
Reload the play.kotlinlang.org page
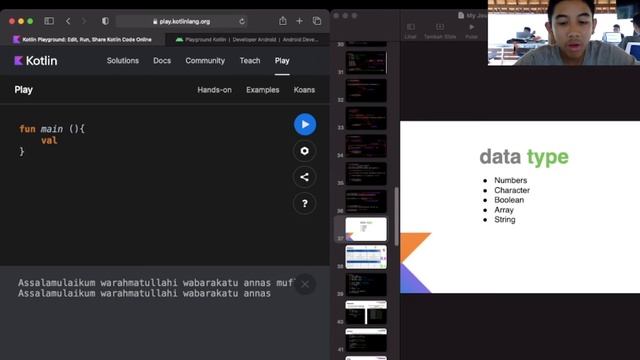point(242,21)
